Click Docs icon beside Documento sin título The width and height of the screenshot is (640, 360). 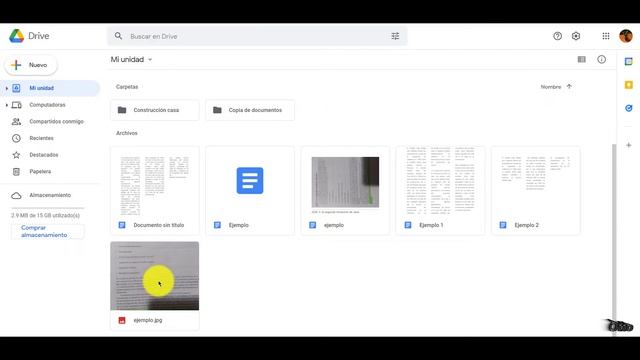(x=122, y=225)
